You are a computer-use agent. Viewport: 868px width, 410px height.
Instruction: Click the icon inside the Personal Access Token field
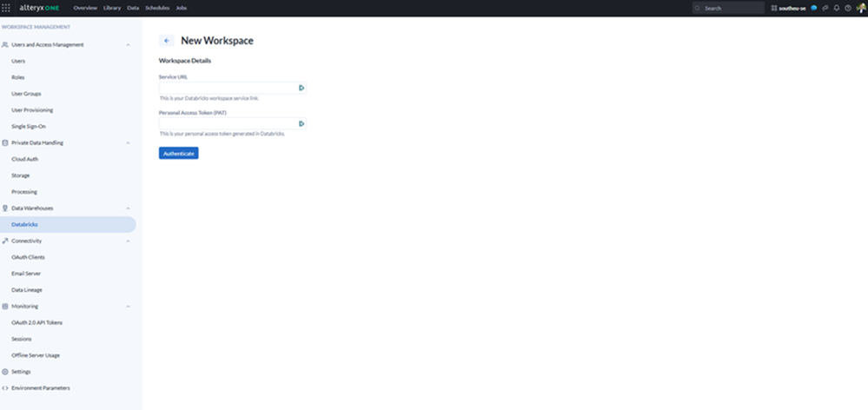pos(301,123)
